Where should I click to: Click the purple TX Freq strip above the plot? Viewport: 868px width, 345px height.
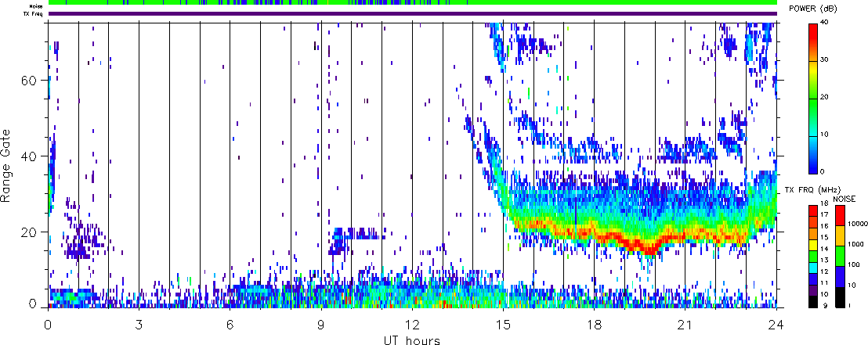[x=412, y=14]
